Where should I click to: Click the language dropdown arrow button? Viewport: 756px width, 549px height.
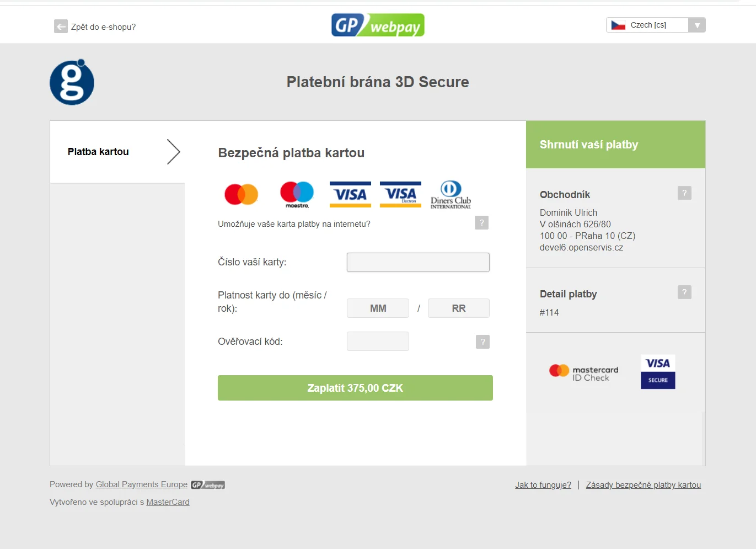pyautogui.click(x=697, y=25)
